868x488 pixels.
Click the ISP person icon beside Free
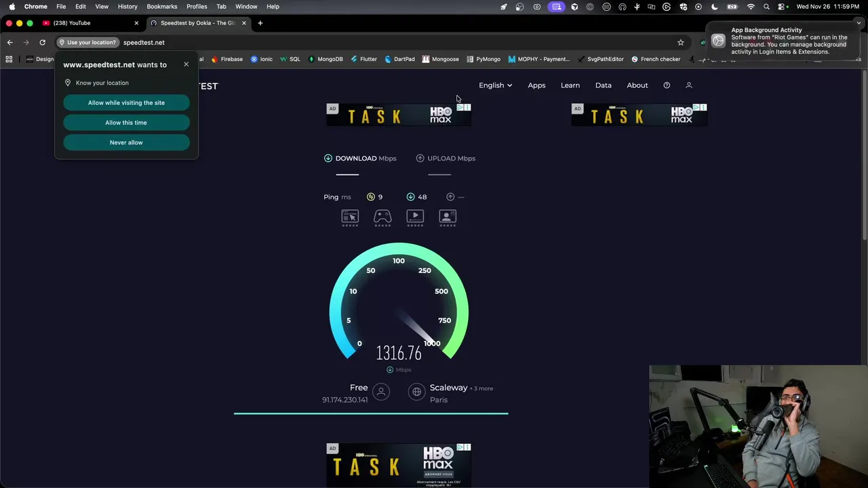(381, 392)
